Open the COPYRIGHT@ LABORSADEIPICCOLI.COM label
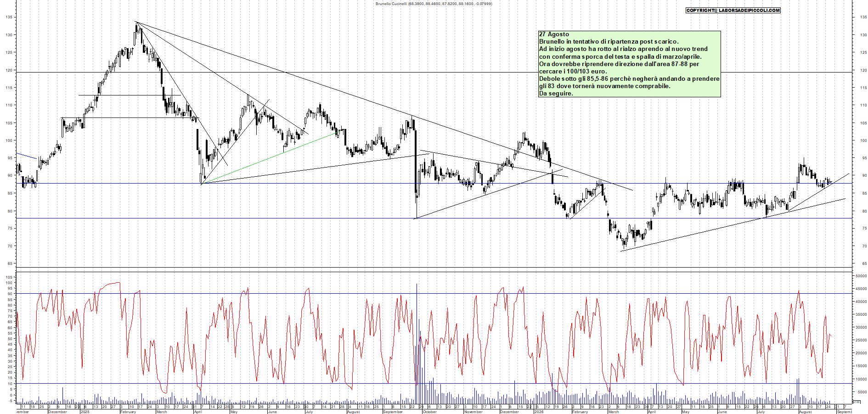Image resolution: width=868 pixels, height=414 pixels. coord(733,10)
